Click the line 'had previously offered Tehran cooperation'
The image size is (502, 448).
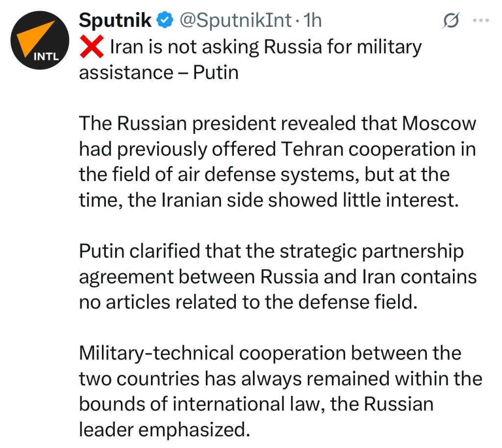(x=277, y=149)
